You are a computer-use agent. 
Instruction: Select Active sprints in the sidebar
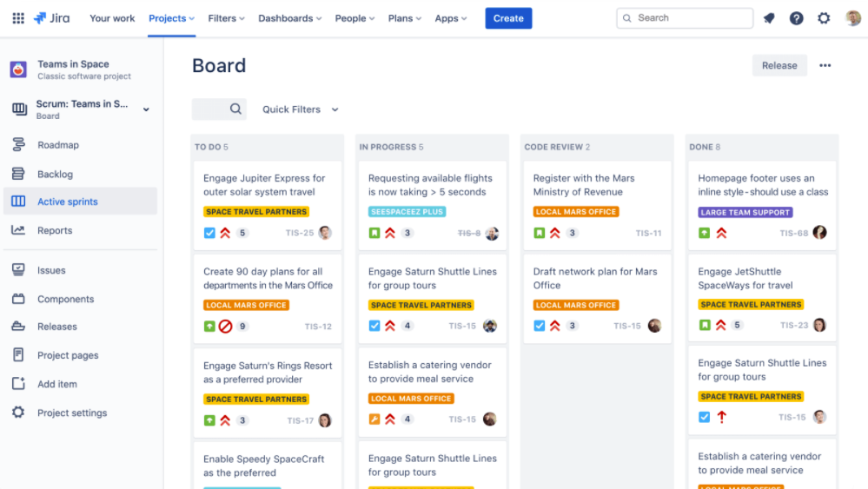(x=80, y=202)
